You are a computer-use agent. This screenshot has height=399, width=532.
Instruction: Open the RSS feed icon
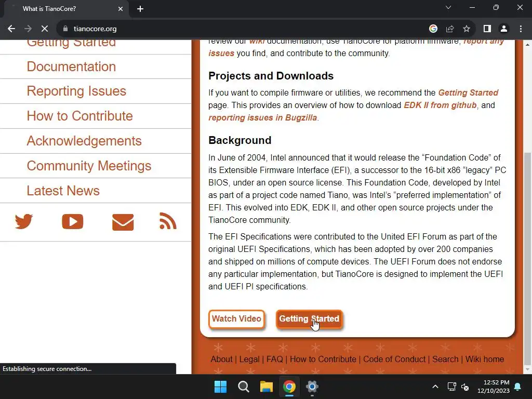pos(168,221)
